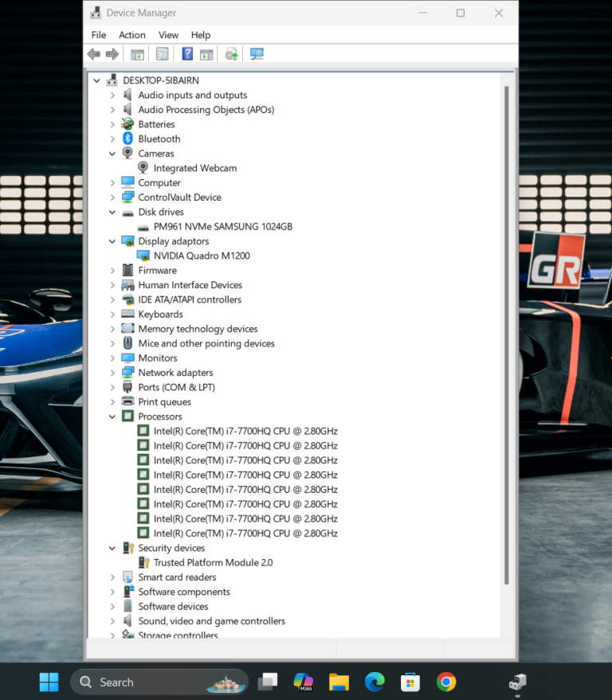Image resolution: width=612 pixels, height=700 pixels.
Task: Click the Trusted Platform Module icon
Action: 143,562
